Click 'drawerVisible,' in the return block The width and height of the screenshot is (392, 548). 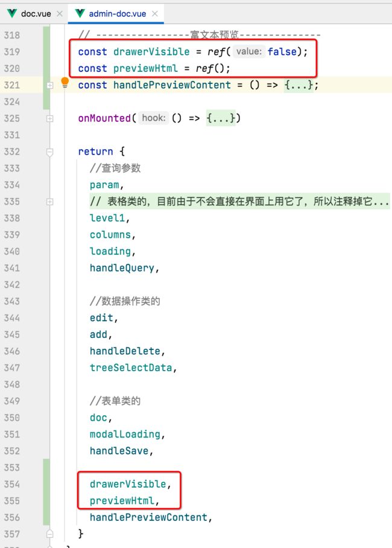pos(130,484)
